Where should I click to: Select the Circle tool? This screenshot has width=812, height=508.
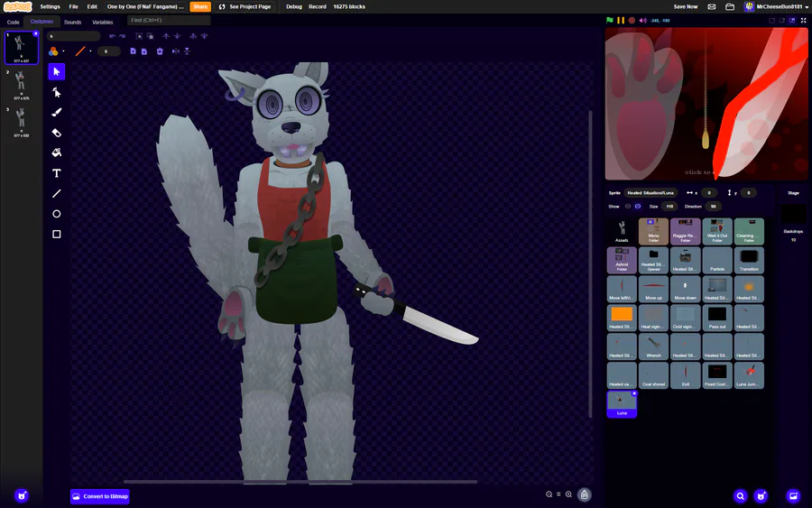click(57, 214)
